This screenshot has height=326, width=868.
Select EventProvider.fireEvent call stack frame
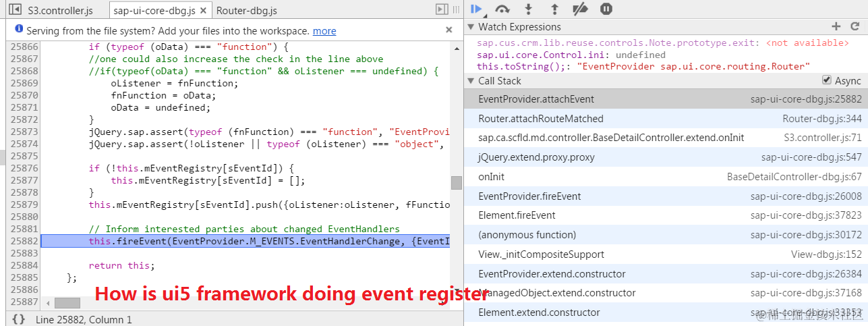[666, 196]
